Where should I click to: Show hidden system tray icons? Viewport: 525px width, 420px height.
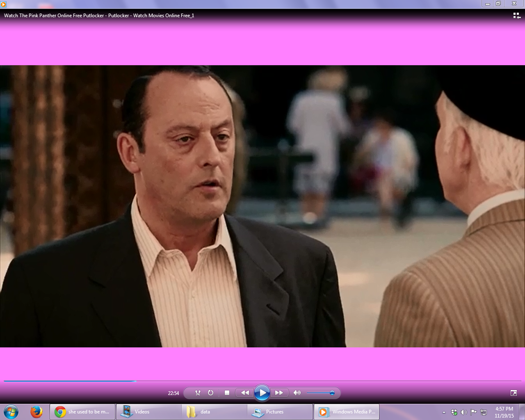click(444, 412)
